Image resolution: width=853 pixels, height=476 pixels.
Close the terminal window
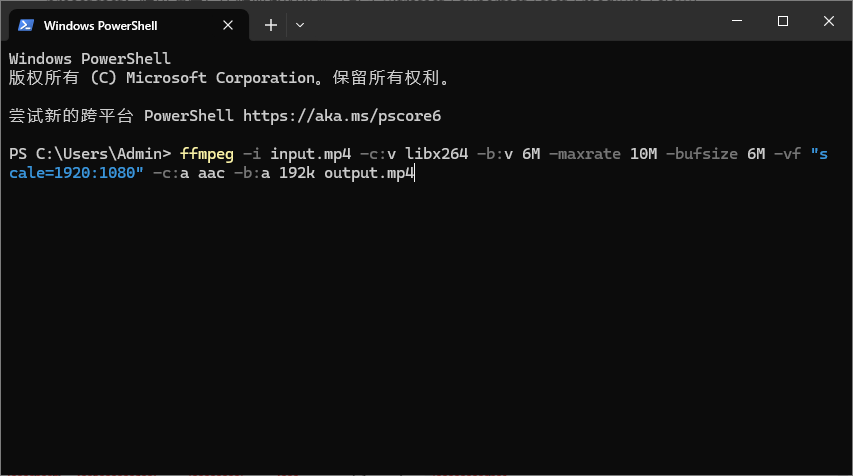[x=829, y=22]
